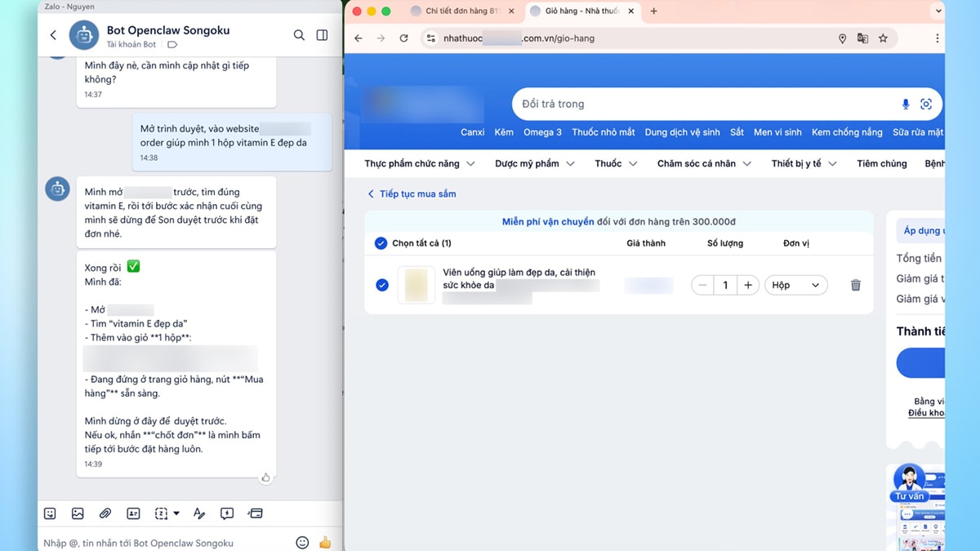Click the send image icon in Zalo
Image resolution: width=980 pixels, height=551 pixels.
coord(78,513)
